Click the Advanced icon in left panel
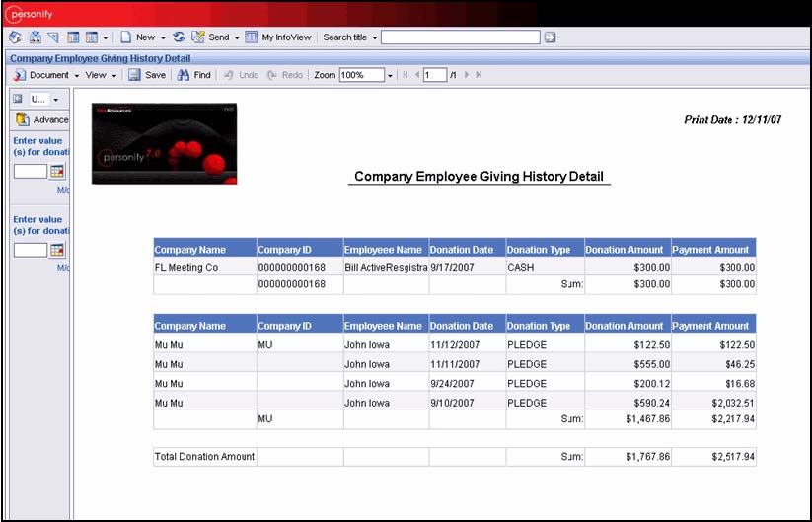The height and width of the screenshot is (522, 812). (x=23, y=119)
